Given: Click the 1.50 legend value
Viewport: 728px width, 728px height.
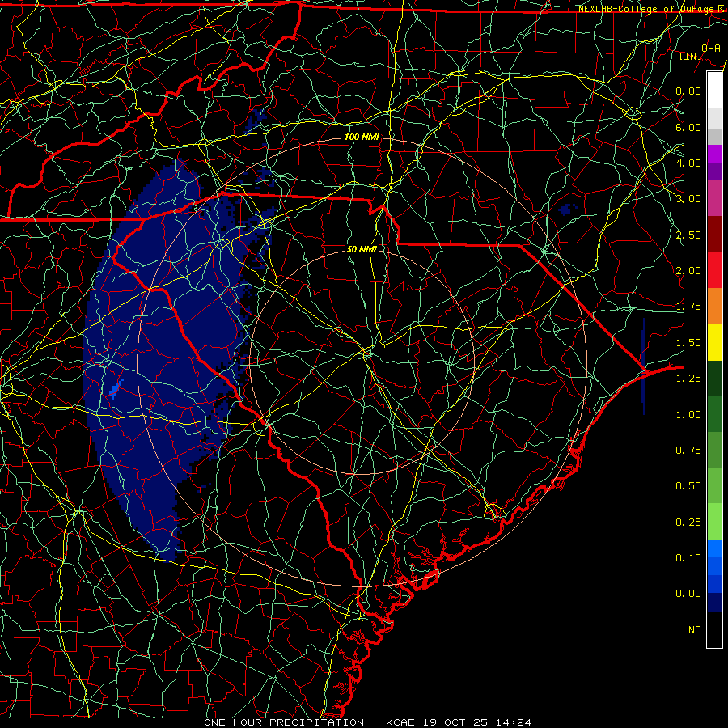Looking at the screenshot, I should [x=688, y=343].
